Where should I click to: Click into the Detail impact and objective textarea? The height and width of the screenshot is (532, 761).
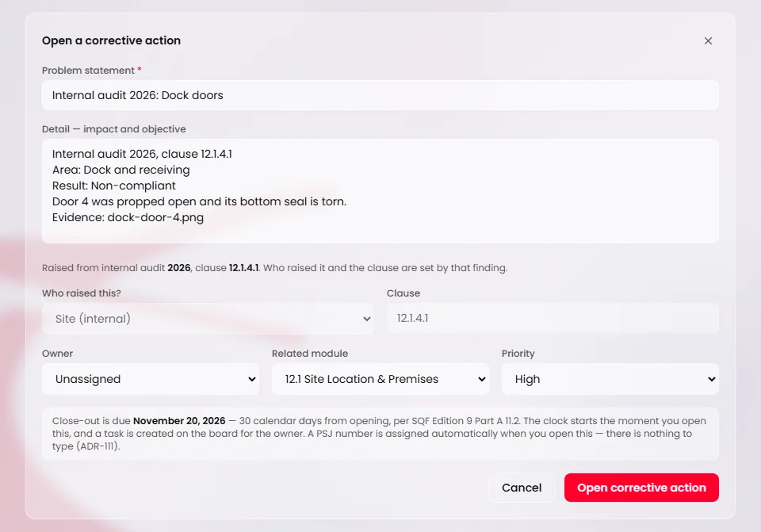(380, 191)
